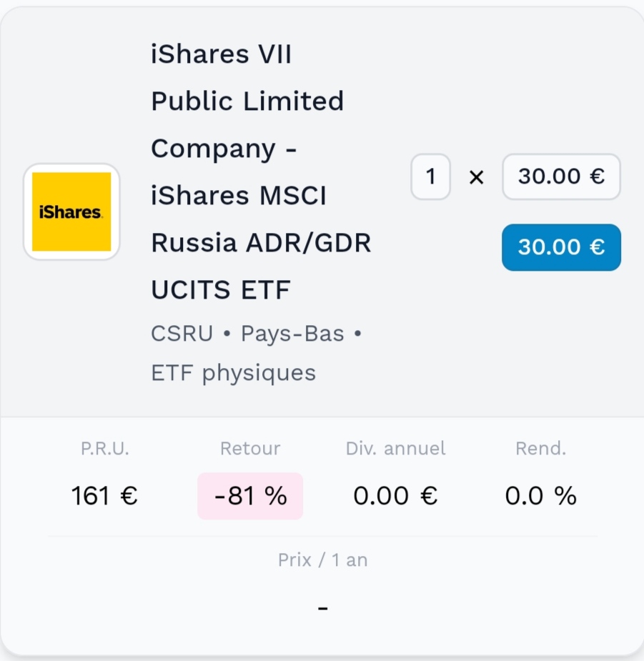Click the quantity field showing 1

[430, 177]
